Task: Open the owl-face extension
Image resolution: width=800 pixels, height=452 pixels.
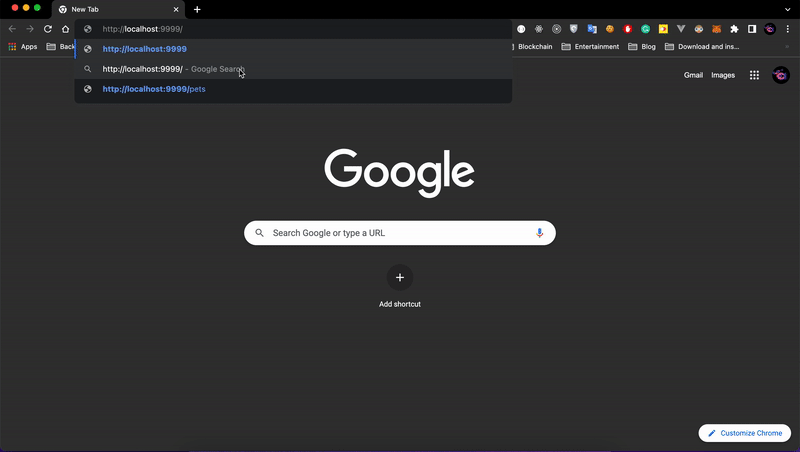Action: (x=698, y=29)
